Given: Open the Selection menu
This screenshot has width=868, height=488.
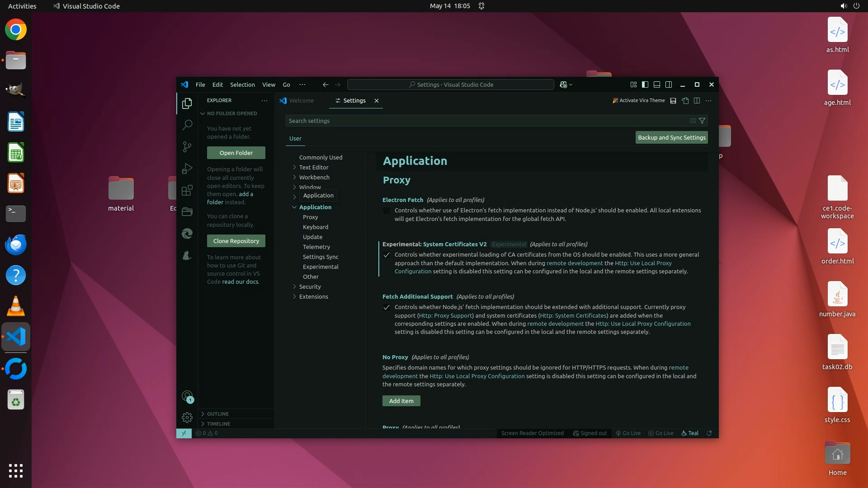Looking at the screenshot, I should point(242,84).
